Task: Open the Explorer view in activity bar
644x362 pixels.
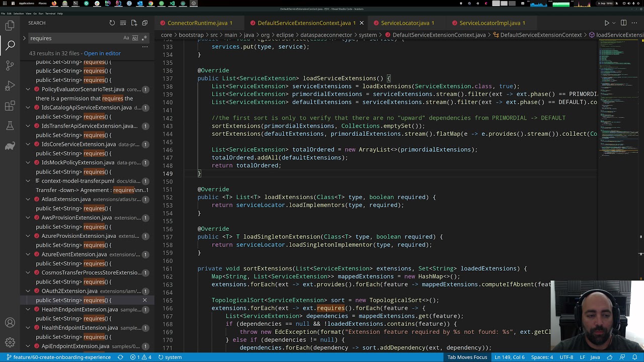Action: 10,25
